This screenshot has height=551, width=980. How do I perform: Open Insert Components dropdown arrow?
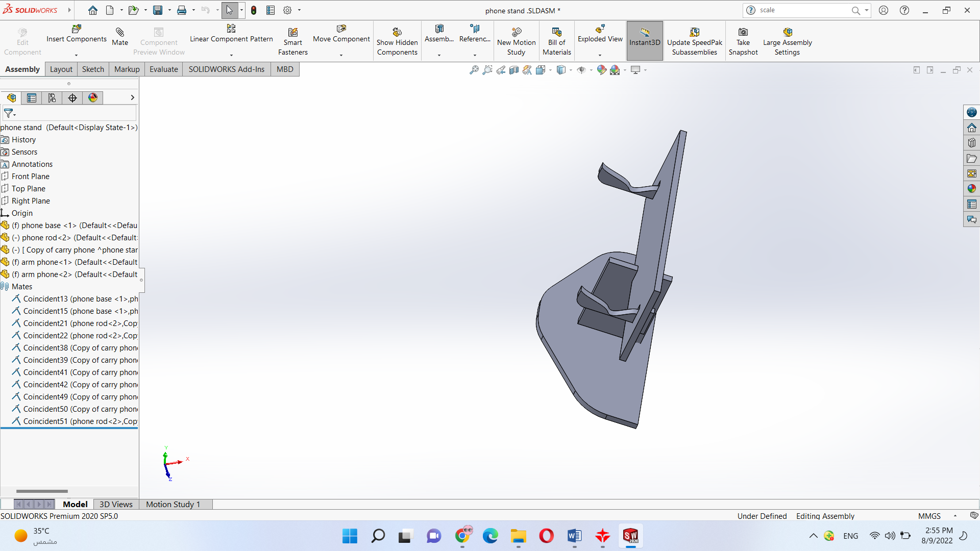point(76,55)
